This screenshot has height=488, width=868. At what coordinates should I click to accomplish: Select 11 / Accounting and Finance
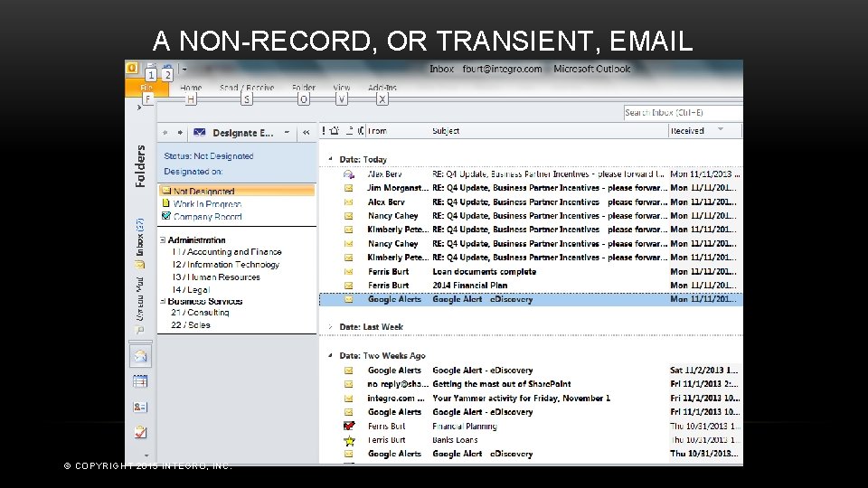(226, 252)
